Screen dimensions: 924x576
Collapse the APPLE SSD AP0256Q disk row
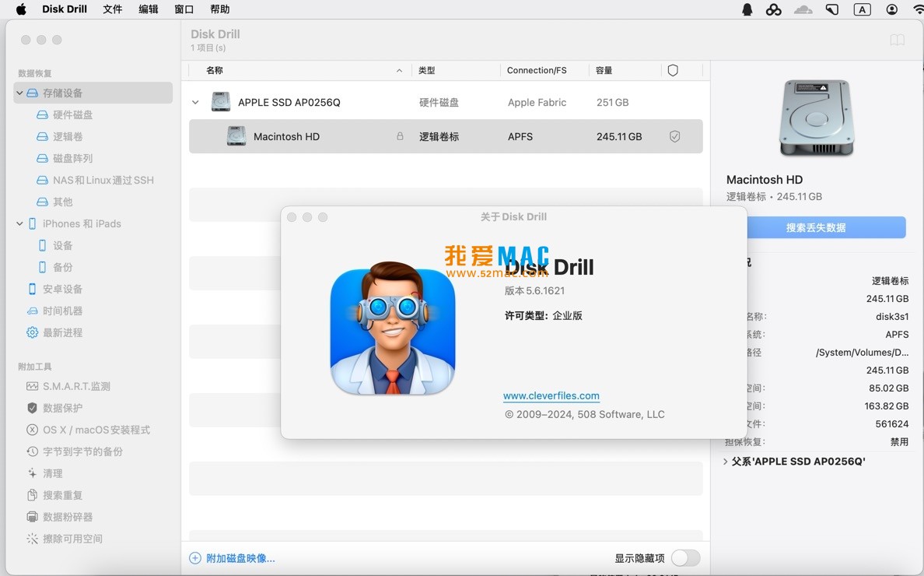point(195,102)
